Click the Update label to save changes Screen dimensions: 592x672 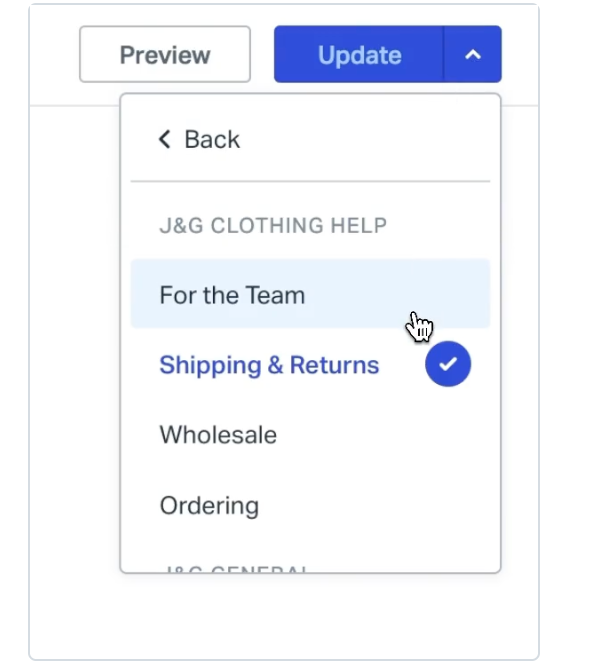(x=359, y=55)
